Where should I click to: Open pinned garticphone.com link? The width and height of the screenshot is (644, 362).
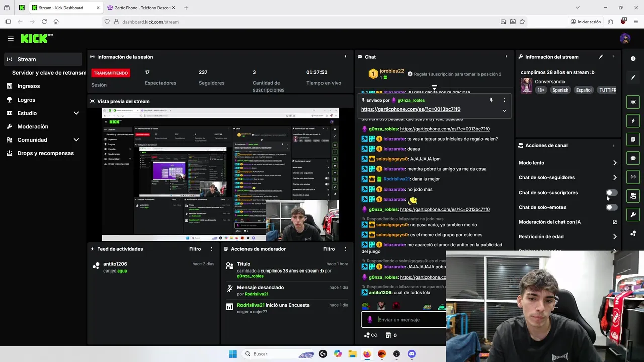click(411, 109)
